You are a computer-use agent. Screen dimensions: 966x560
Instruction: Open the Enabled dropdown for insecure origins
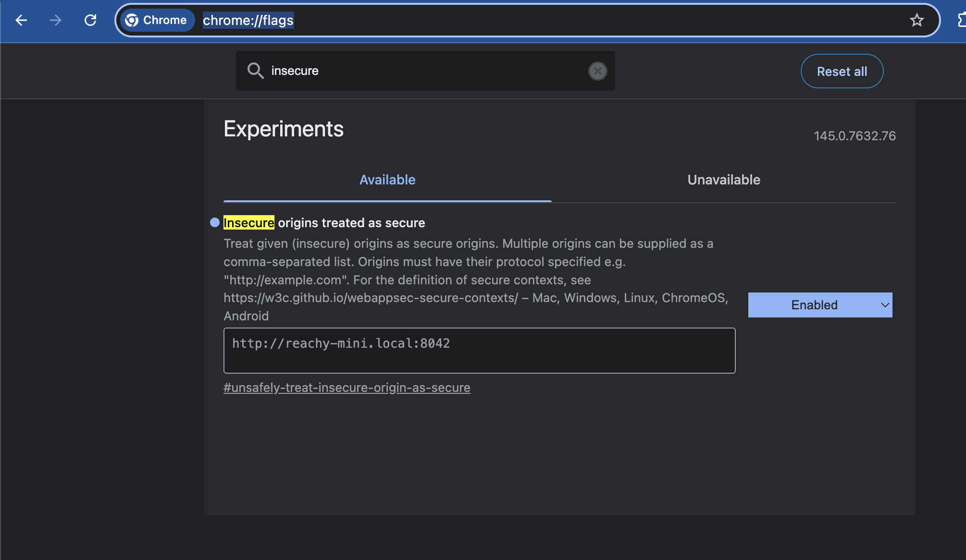point(820,305)
